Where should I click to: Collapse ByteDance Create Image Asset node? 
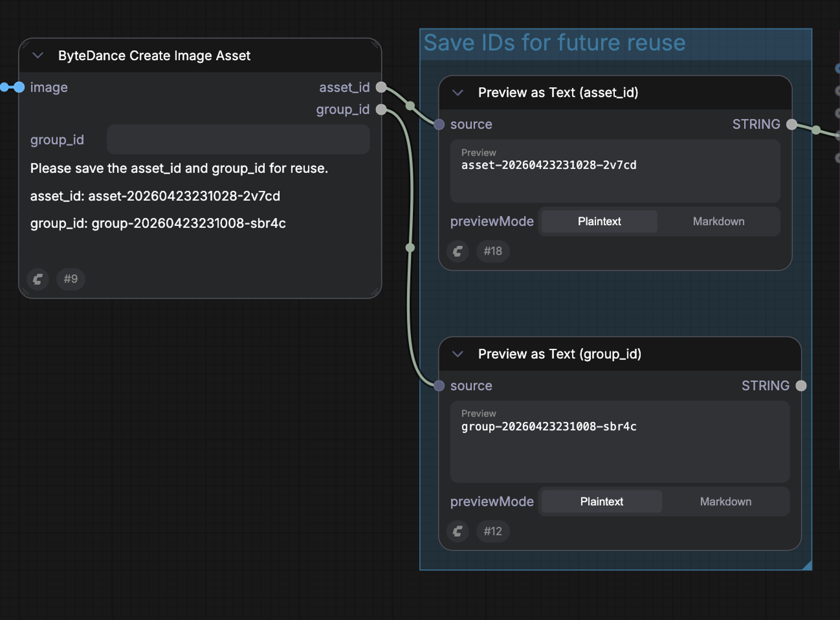[38, 56]
